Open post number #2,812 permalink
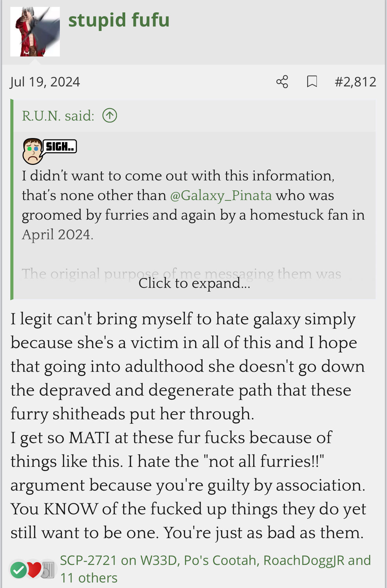This screenshot has width=387, height=588. pyautogui.click(x=355, y=82)
